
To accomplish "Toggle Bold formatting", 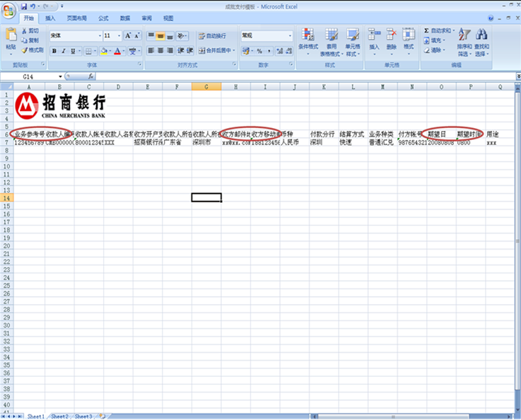I will tap(54, 51).
